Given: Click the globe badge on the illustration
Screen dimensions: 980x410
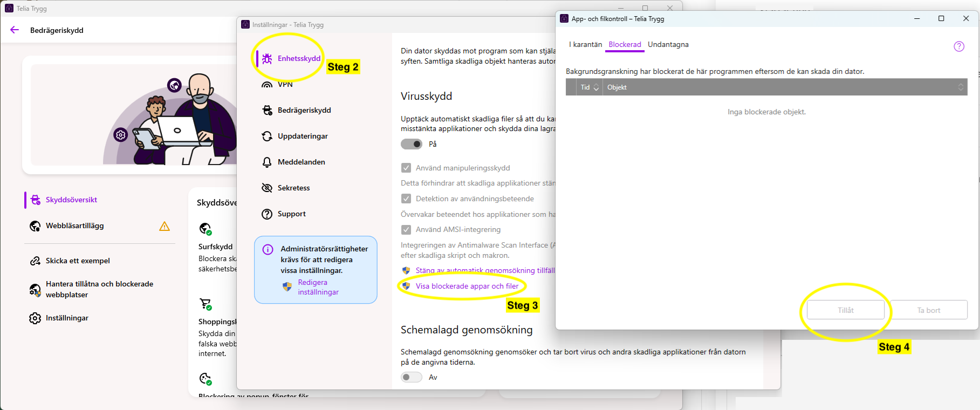Looking at the screenshot, I should point(174,85).
